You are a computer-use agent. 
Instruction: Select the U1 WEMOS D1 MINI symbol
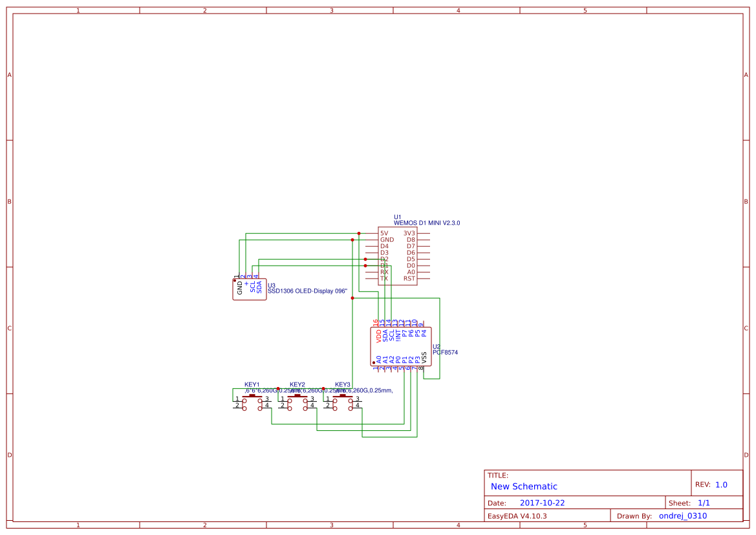(x=398, y=255)
